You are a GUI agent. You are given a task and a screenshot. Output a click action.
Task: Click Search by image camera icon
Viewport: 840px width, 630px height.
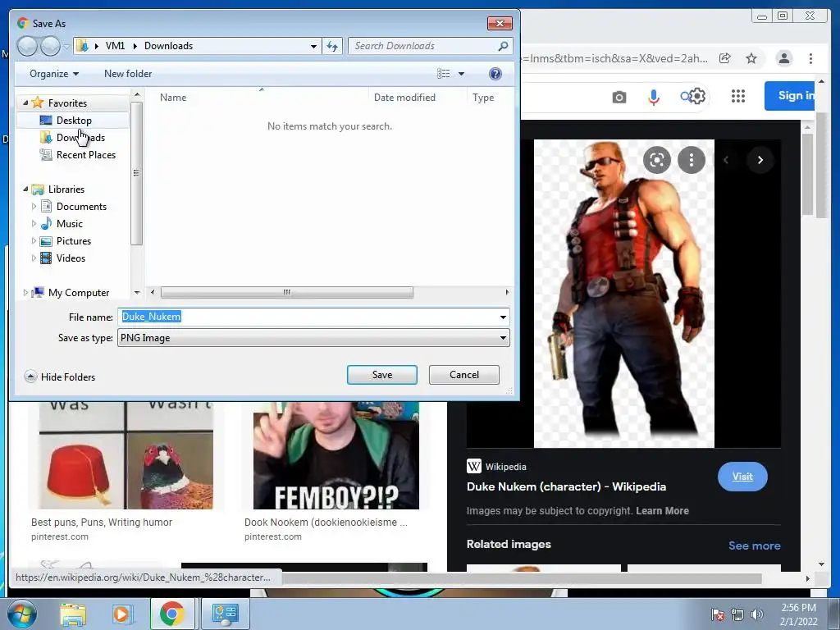619,97
